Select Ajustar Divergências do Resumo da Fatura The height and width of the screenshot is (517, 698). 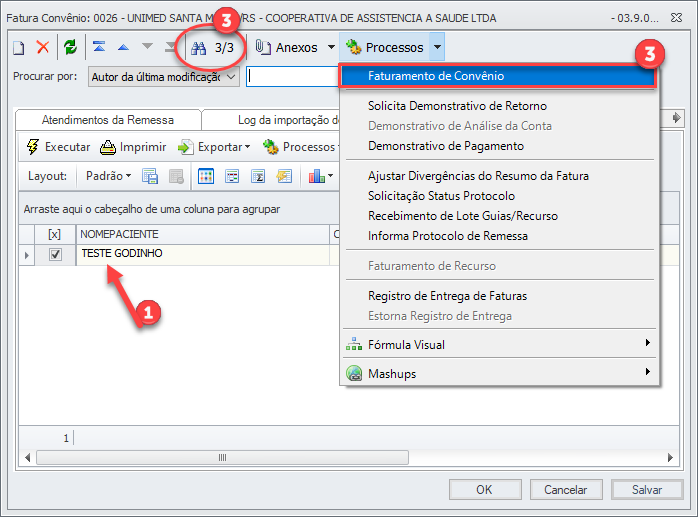(x=499, y=176)
